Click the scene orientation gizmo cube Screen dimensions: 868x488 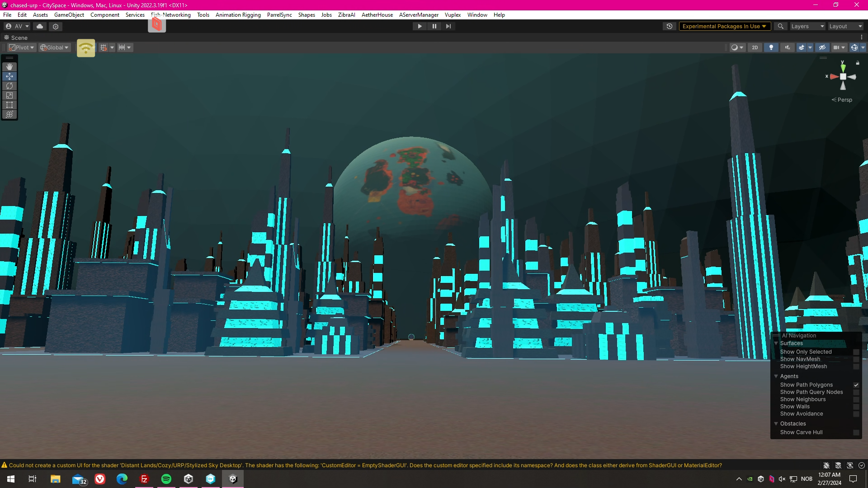[x=843, y=77]
